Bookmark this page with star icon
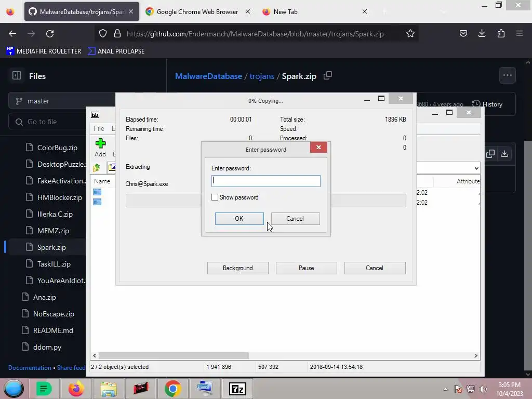The height and width of the screenshot is (399, 532). tap(410, 33)
